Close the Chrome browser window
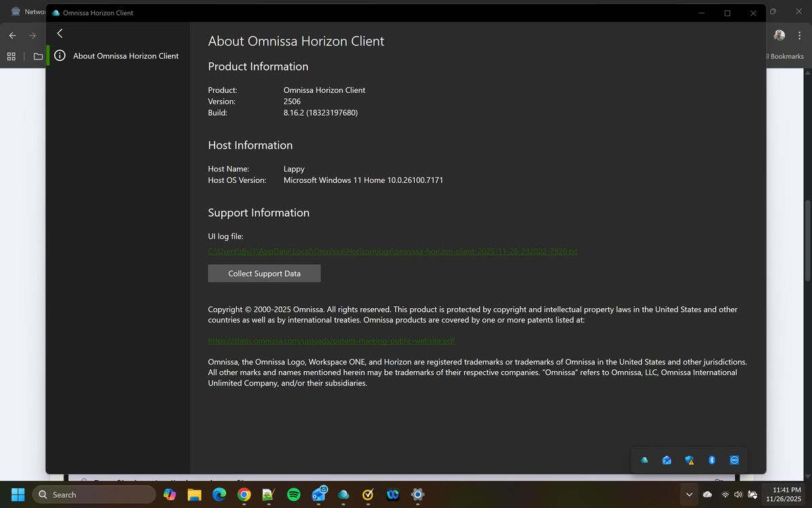Image resolution: width=812 pixels, height=508 pixels. click(x=799, y=12)
